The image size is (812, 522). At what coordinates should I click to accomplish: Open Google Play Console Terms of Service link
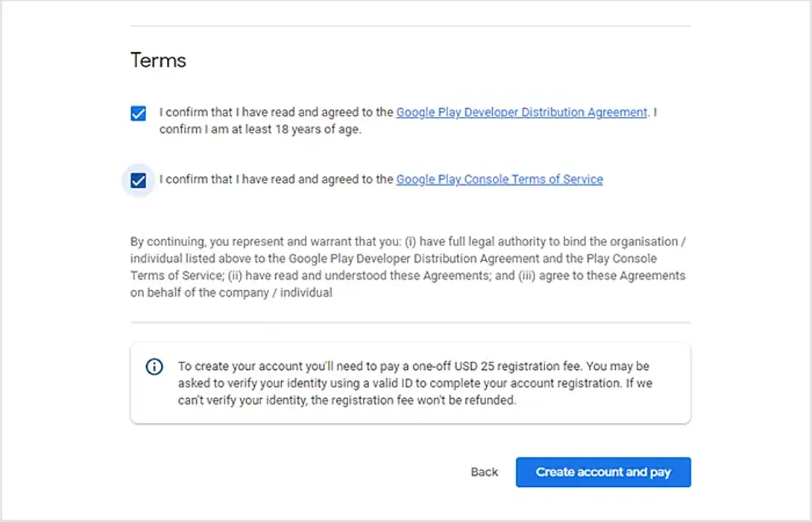[x=499, y=180]
